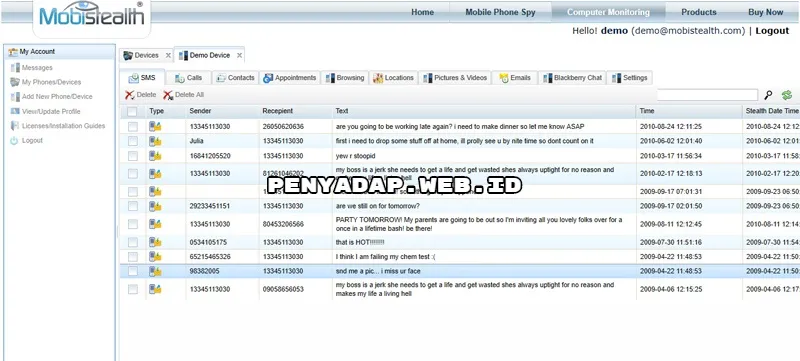Sort by the Text column header

484,111
